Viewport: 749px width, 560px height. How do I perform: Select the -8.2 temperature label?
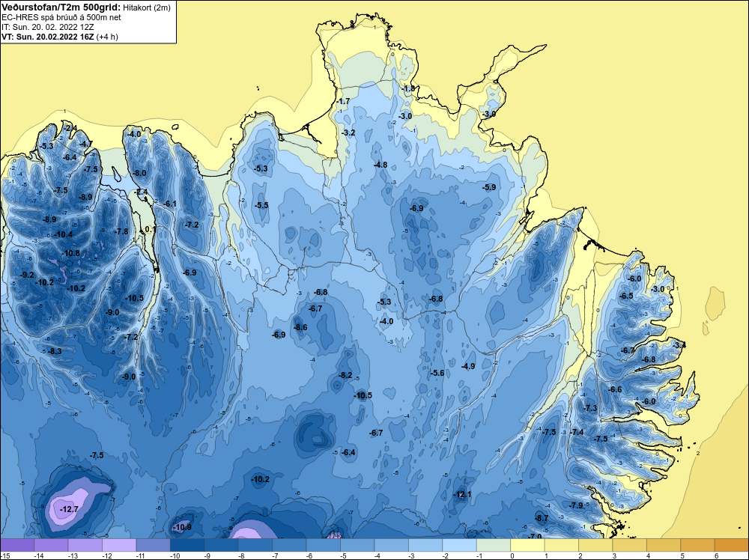point(345,375)
